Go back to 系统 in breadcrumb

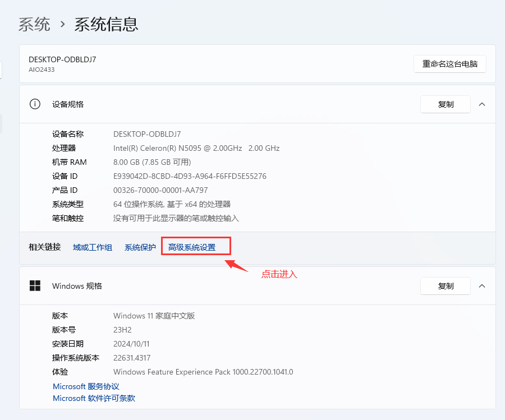34,25
